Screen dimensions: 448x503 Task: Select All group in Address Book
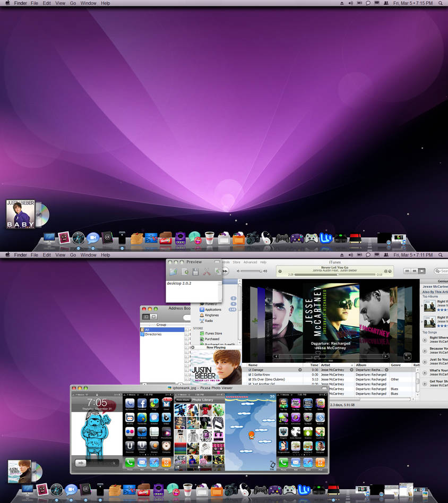point(162,330)
